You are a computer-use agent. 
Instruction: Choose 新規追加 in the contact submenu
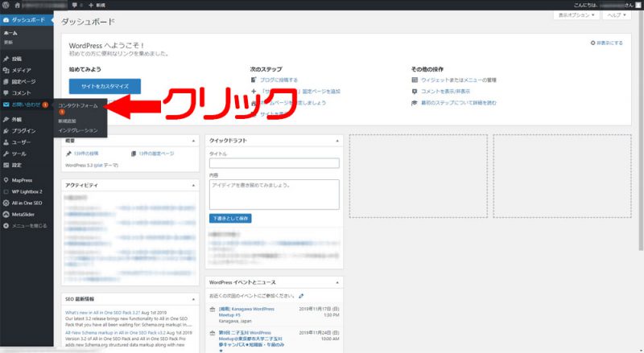(x=67, y=121)
